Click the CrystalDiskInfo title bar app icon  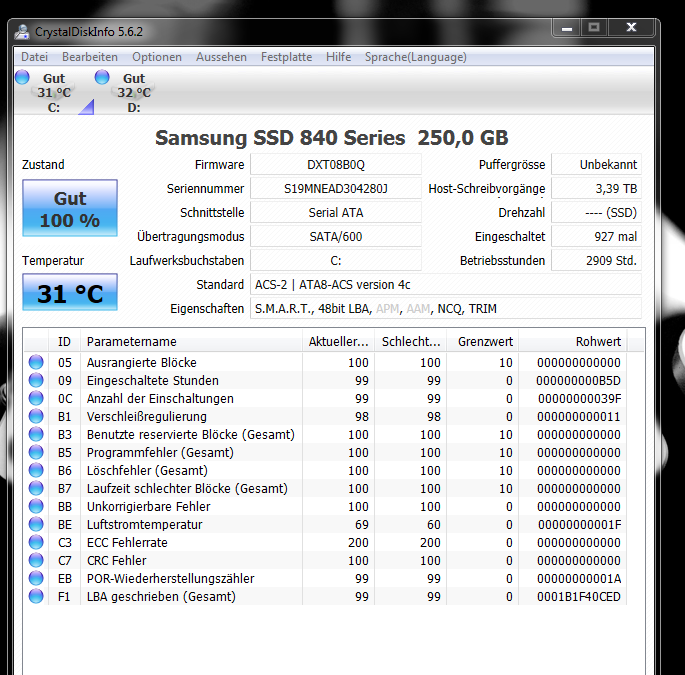pos(21,31)
